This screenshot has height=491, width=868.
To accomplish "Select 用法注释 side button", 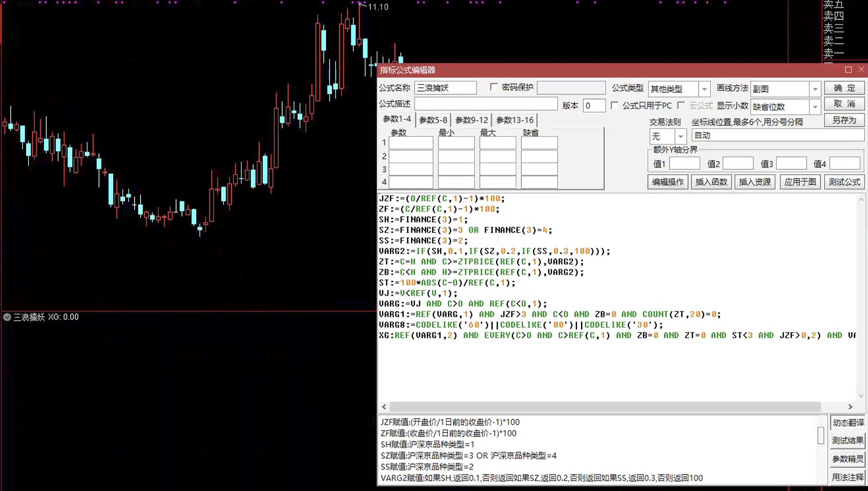I will point(847,477).
